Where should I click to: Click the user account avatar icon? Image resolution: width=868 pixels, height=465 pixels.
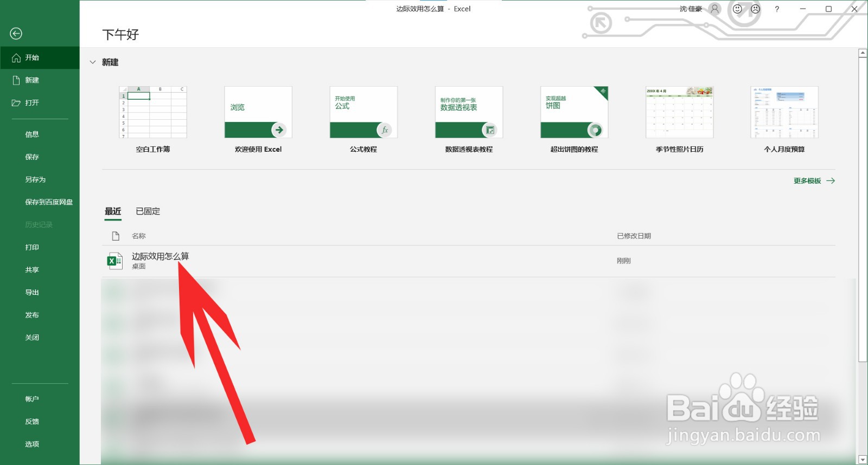tap(715, 9)
